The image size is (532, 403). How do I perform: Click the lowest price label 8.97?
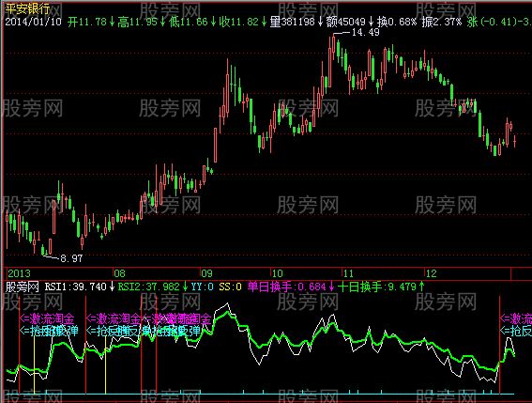(71, 258)
